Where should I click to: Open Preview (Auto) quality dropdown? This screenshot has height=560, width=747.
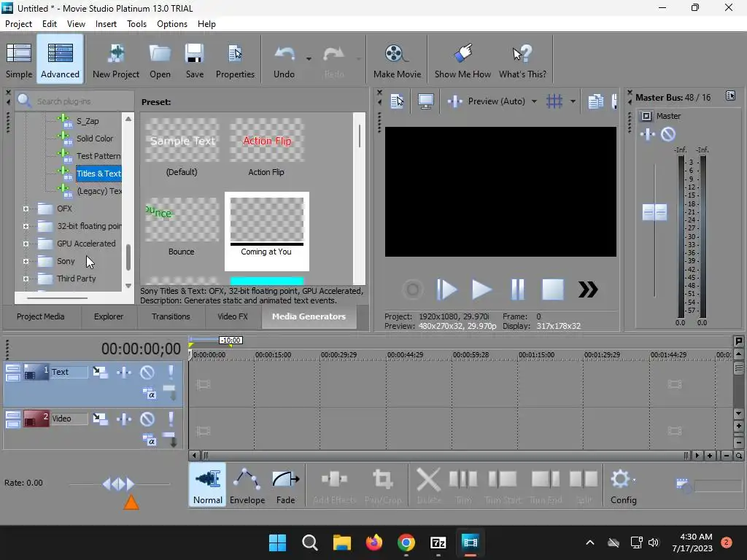click(x=534, y=101)
